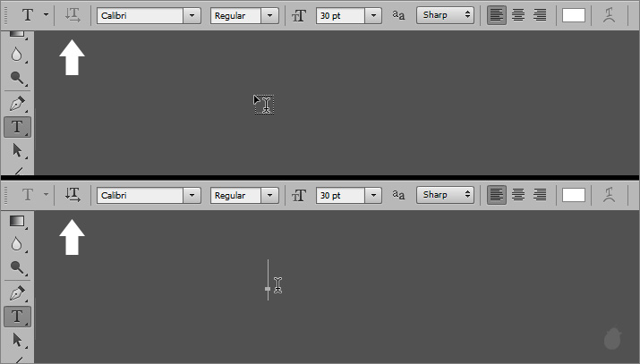Click toggle text orientation icon in lower bar

point(73,195)
